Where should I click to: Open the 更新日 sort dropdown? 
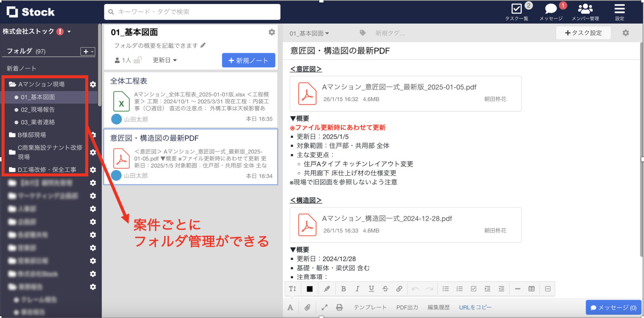[x=164, y=60]
